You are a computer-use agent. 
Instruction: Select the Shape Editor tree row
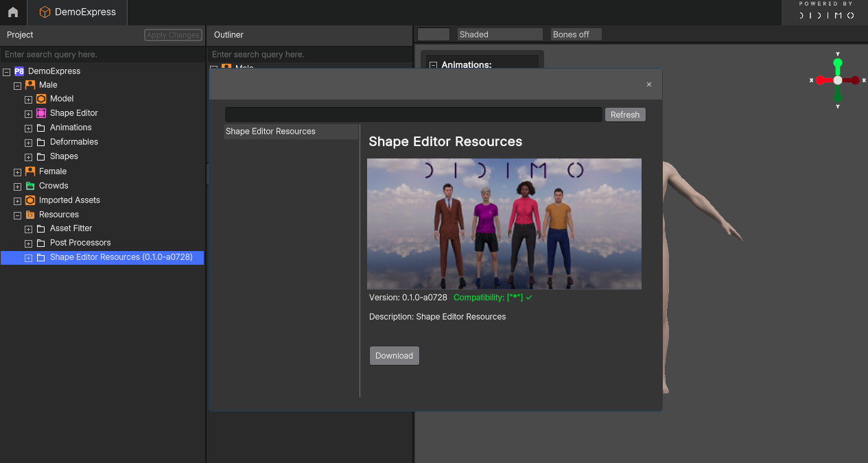(x=102, y=113)
